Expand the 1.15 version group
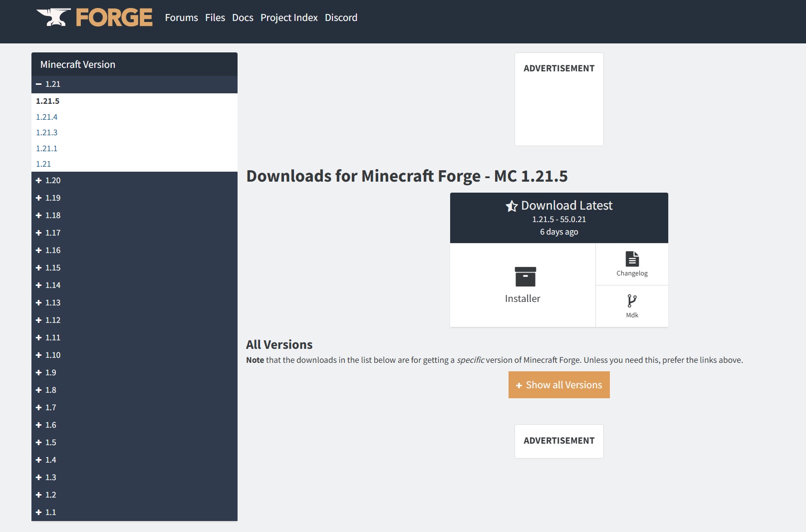This screenshot has width=806, height=532. pyautogui.click(x=134, y=267)
